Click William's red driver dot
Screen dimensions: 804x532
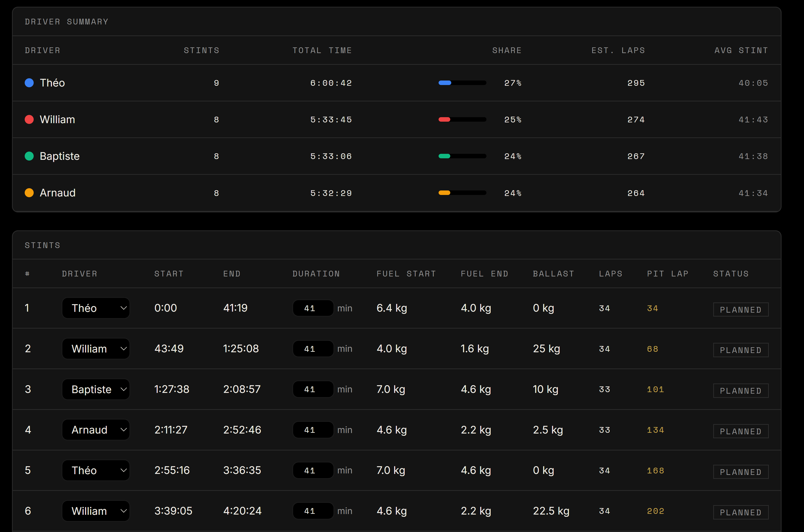(x=29, y=119)
